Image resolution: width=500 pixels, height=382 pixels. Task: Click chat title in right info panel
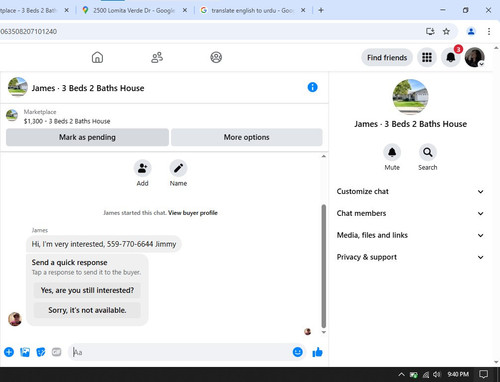[410, 124]
